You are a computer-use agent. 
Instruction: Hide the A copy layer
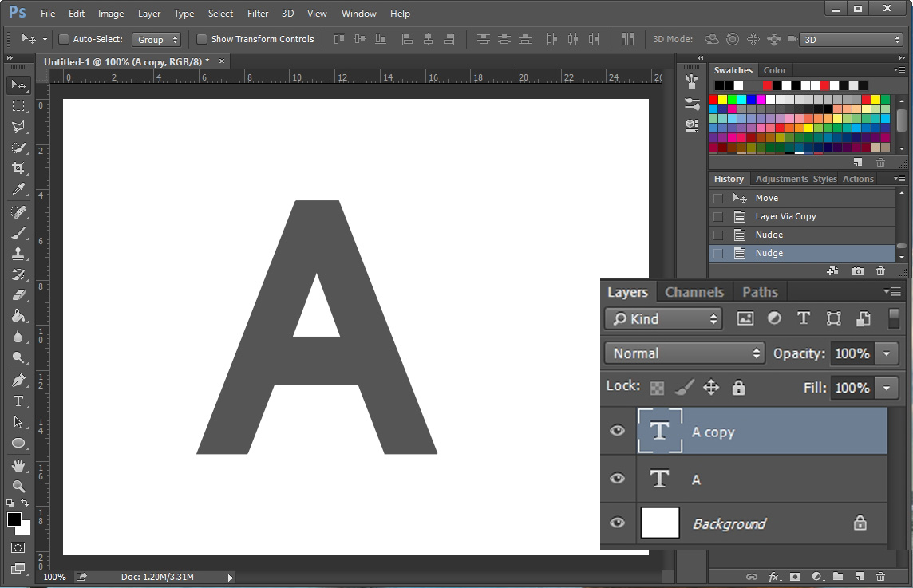[617, 431]
